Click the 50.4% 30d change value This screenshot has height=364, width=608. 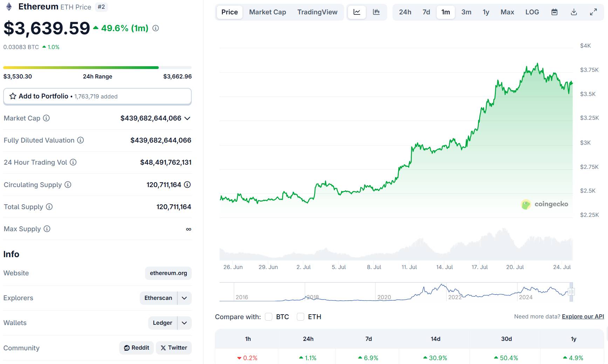point(506,358)
